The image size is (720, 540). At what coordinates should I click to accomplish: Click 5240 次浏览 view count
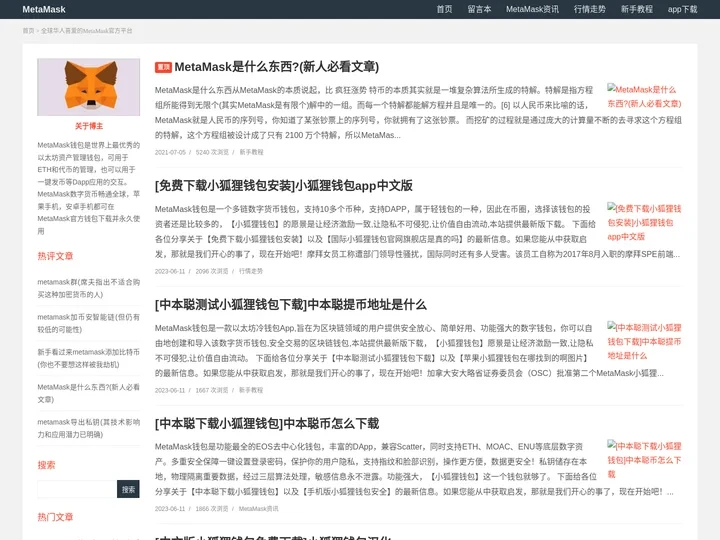coord(212,152)
